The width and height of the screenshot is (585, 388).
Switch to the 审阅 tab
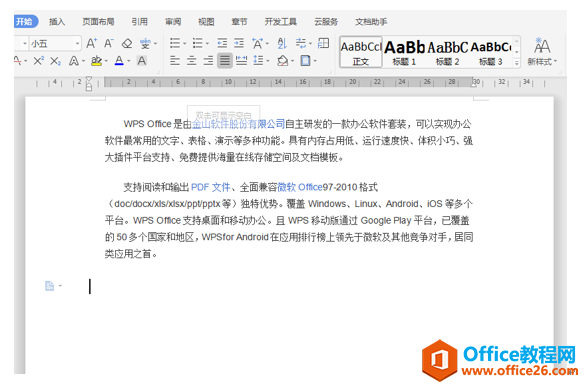click(x=173, y=22)
